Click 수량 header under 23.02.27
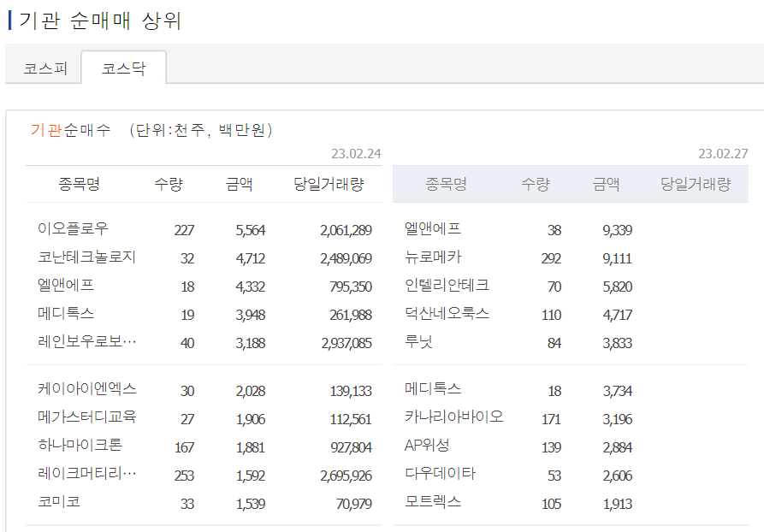 536,184
